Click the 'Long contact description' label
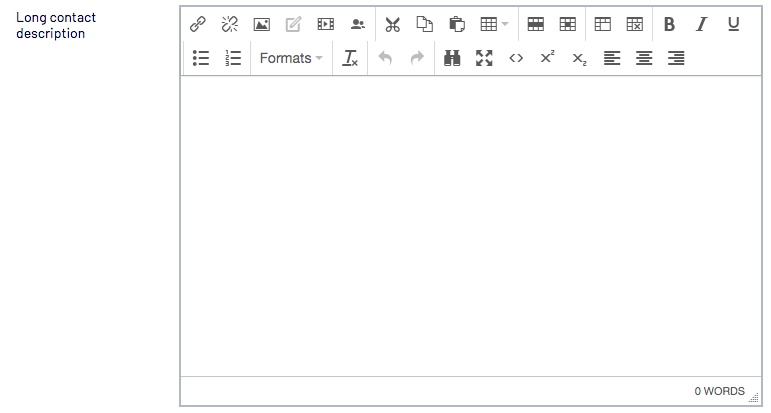The width and height of the screenshot is (771, 413). coord(56,25)
